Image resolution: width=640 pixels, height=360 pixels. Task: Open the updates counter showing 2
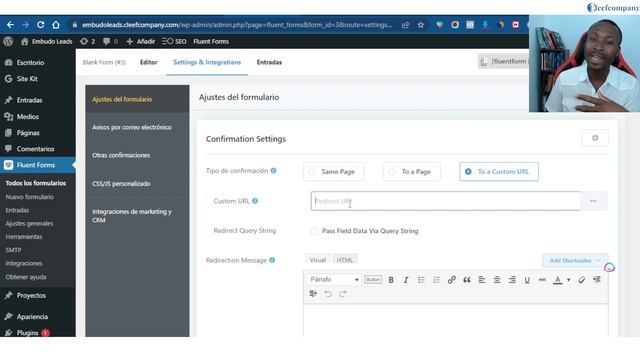point(87,41)
